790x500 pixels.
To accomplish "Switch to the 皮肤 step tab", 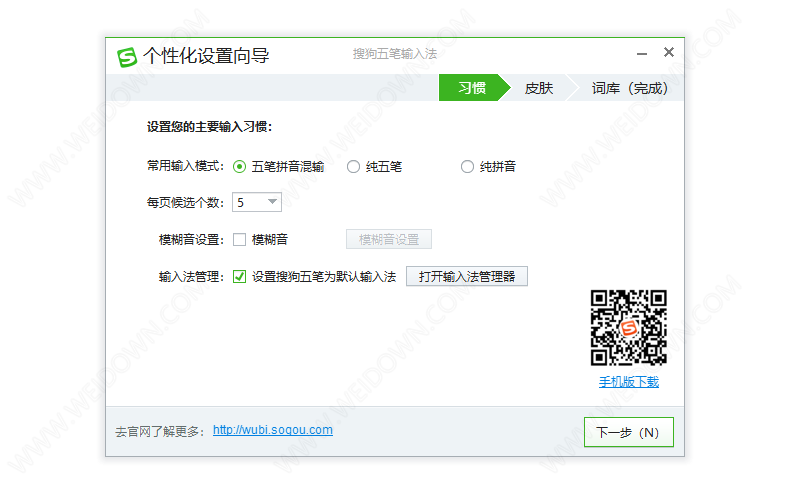I will pos(539,88).
